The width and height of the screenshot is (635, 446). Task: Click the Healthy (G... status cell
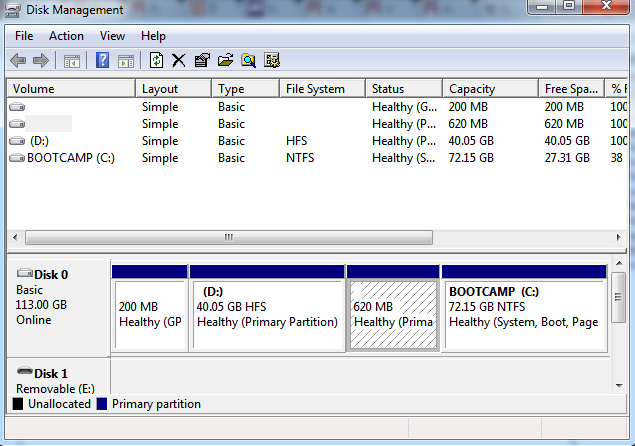[x=404, y=107]
